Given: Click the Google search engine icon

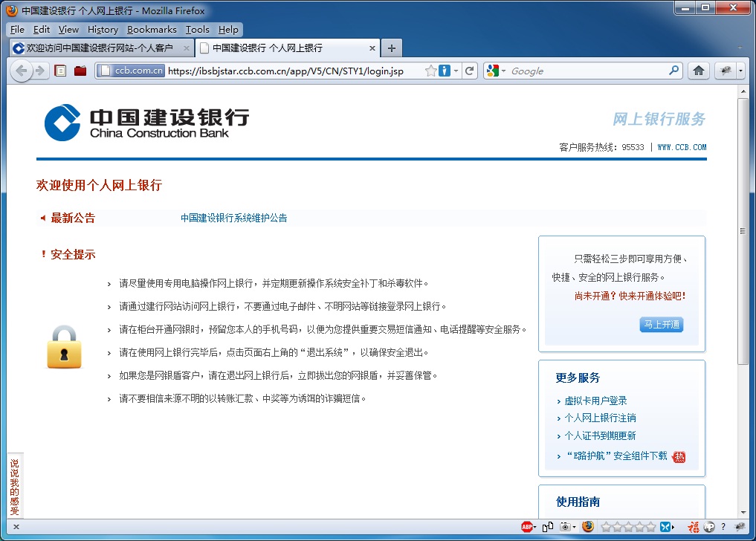Looking at the screenshot, I should pyautogui.click(x=491, y=71).
